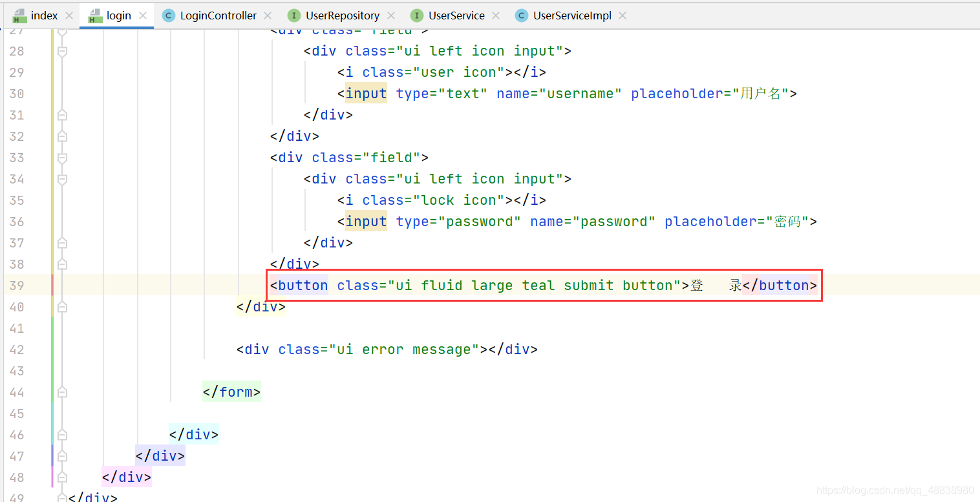
Task: Click the highlighted input tag on line 36
Action: (x=366, y=222)
